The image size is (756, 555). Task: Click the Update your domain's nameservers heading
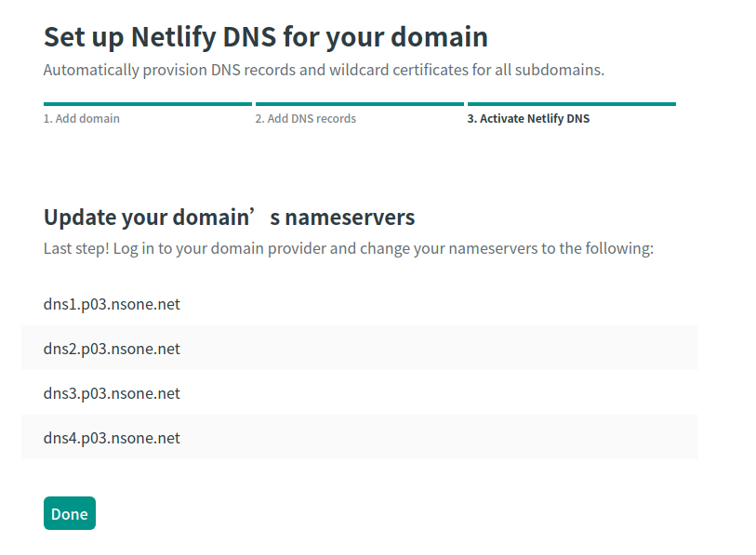(x=229, y=217)
